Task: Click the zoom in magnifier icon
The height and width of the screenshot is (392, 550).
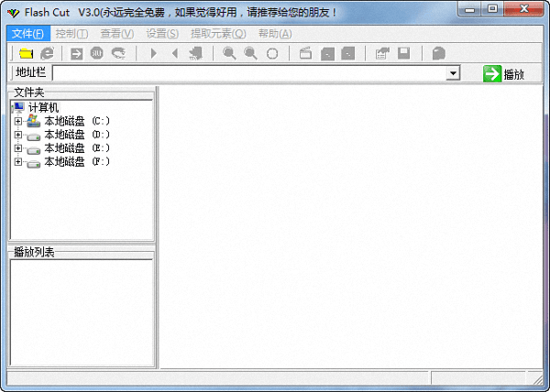Action: pyautogui.click(x=229, y=54)
